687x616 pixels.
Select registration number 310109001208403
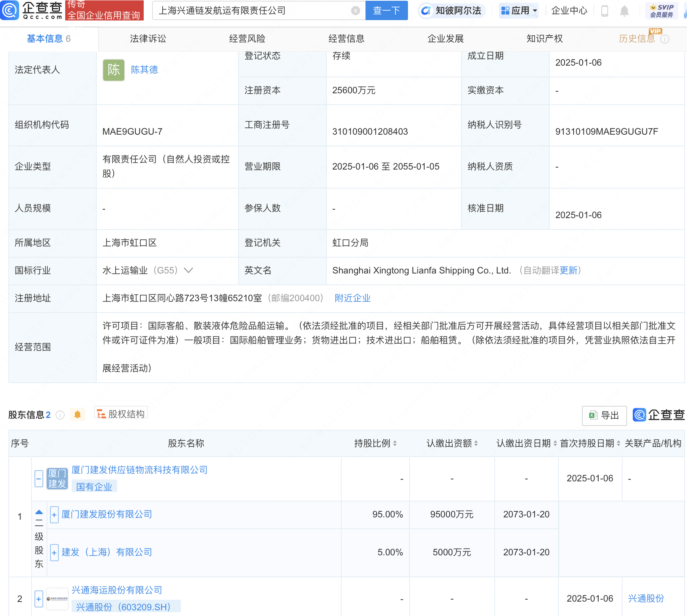click(370, 132)
